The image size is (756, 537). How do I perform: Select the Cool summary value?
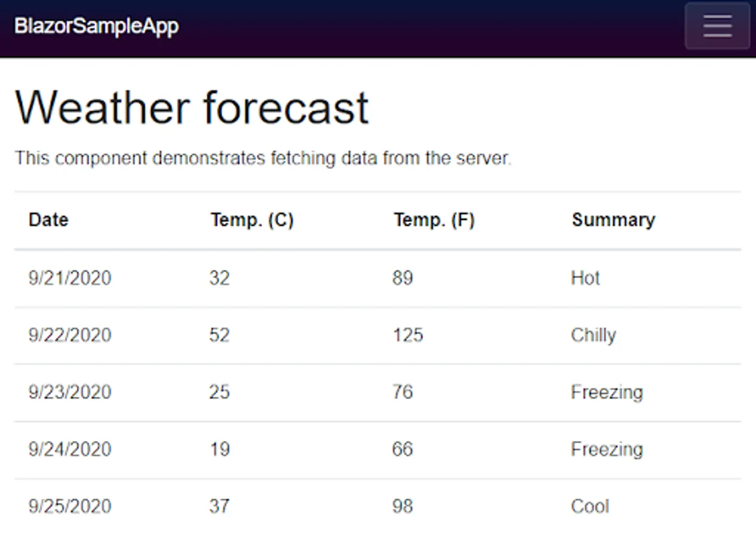point(590,506)
